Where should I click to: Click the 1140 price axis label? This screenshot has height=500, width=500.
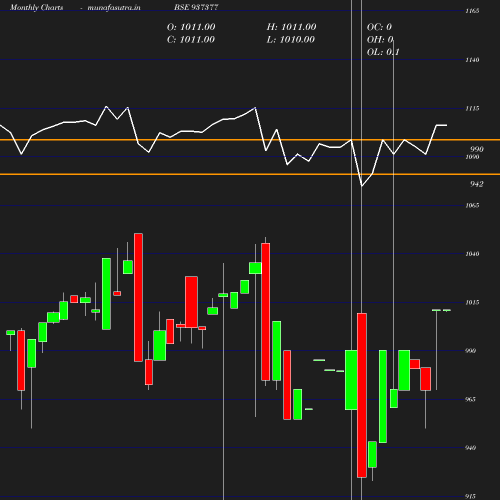pos(472,60)
